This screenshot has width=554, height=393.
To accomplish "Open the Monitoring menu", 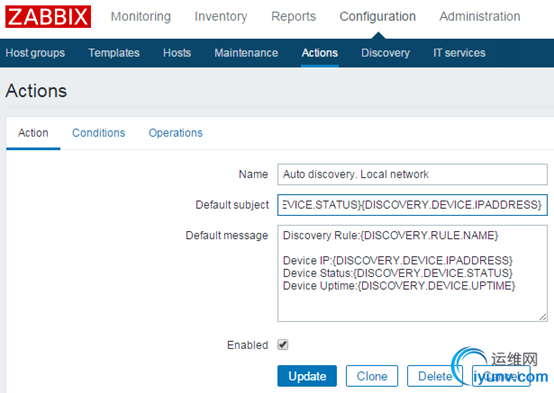I will coord(141,16).
